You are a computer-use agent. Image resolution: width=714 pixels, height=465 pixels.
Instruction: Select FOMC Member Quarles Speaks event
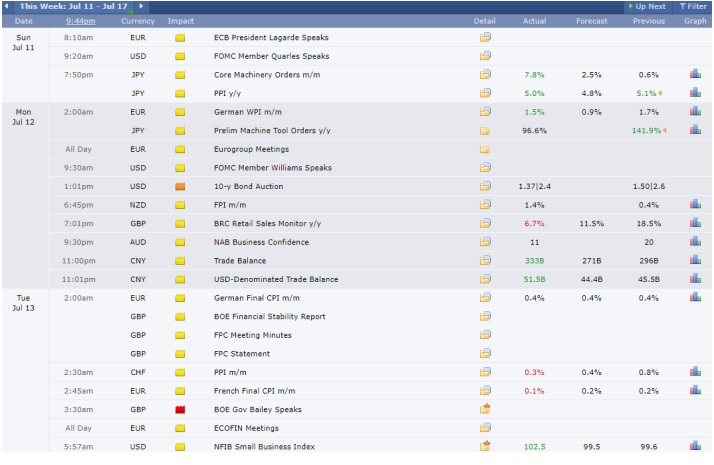(x=271, y=56)
